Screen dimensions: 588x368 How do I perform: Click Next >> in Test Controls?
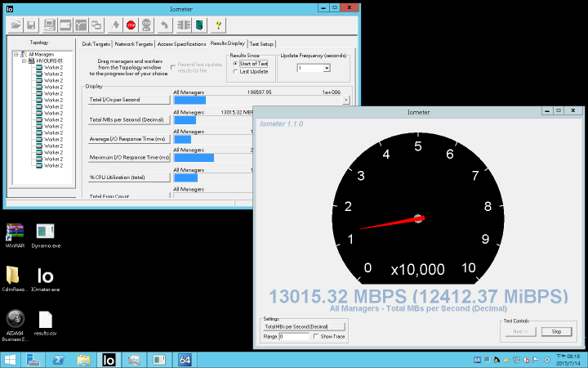click(520, 331)
